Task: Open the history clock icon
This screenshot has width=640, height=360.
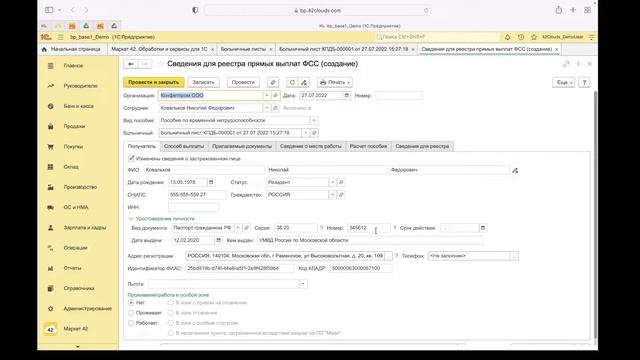Action: 521,37
